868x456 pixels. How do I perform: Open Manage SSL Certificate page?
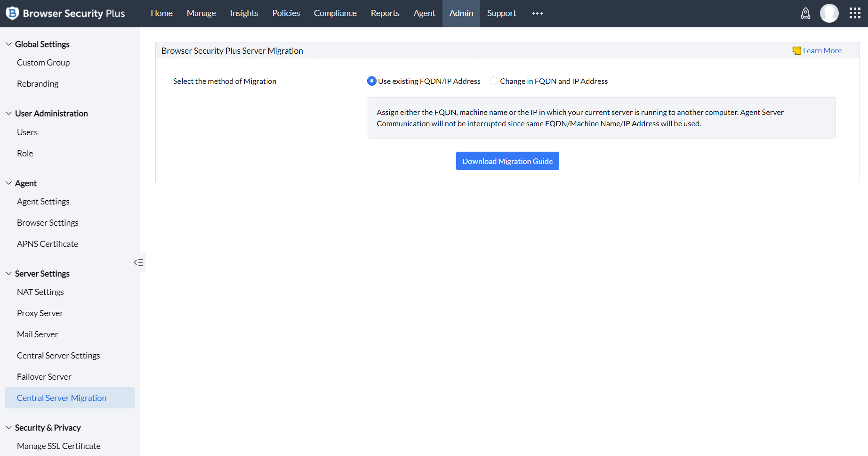coord(59,446)
